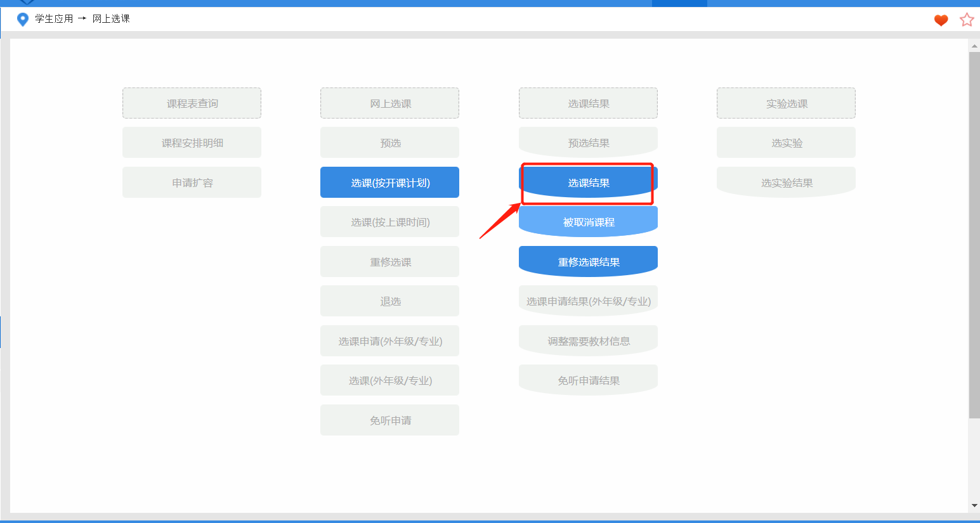
Task: Click 申请扩容 to request capacity expansion
Action: [x=192, y=182]
